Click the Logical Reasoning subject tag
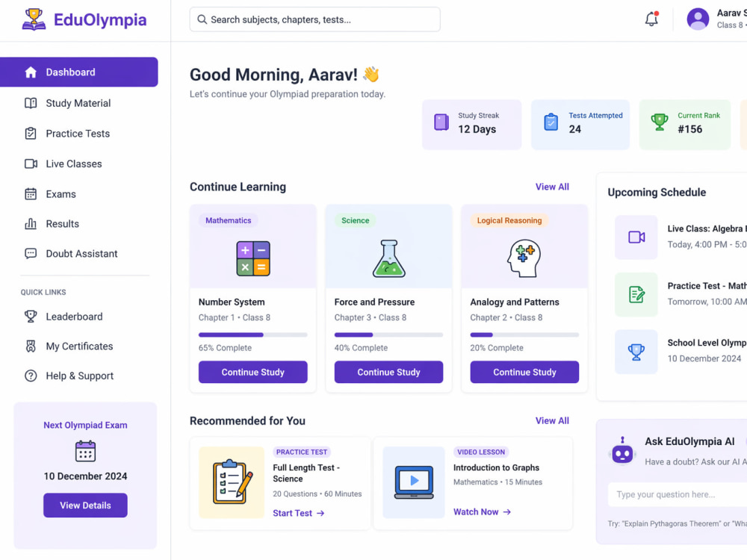747x560 pixels. [509, 220]
